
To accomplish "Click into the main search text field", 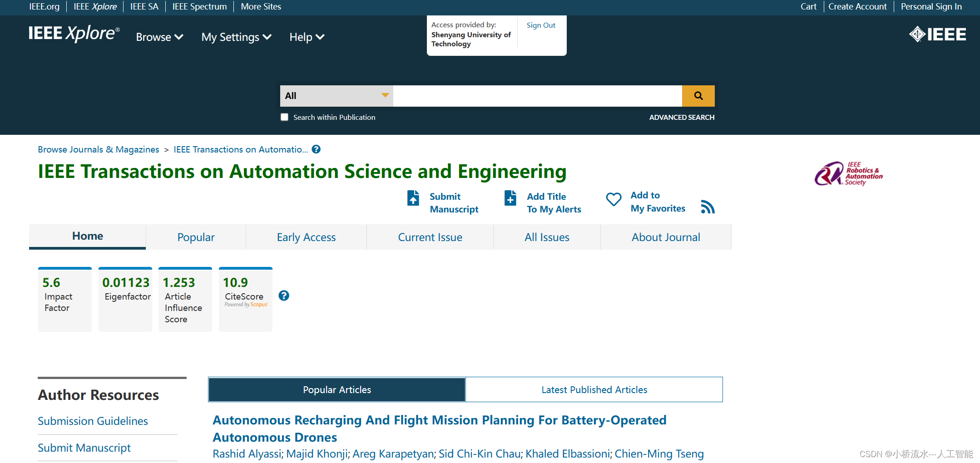I will (538, 96).
